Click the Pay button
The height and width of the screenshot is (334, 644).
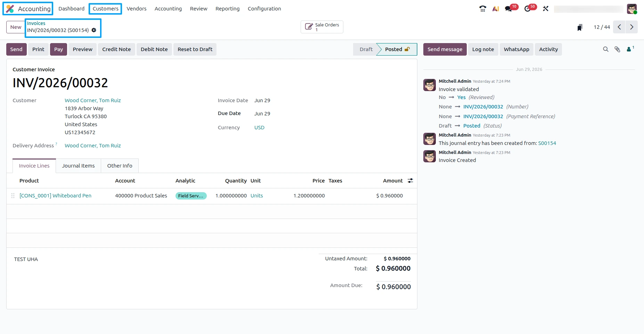(58, 49)
